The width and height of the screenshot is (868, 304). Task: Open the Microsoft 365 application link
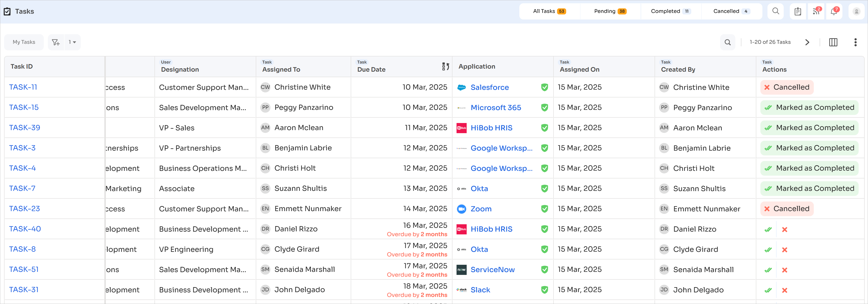[496, 108]
